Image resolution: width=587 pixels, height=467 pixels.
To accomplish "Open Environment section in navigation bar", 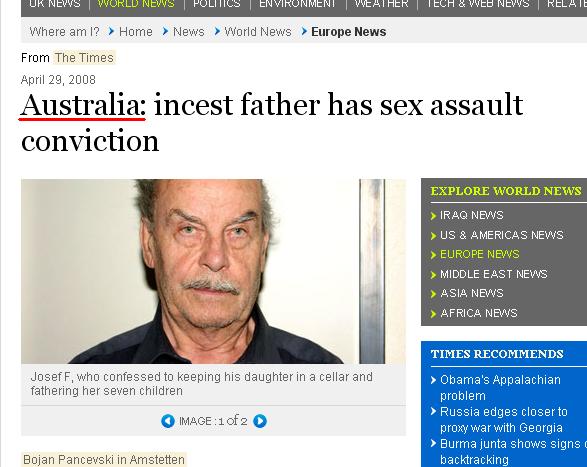I will click(298, 4).
